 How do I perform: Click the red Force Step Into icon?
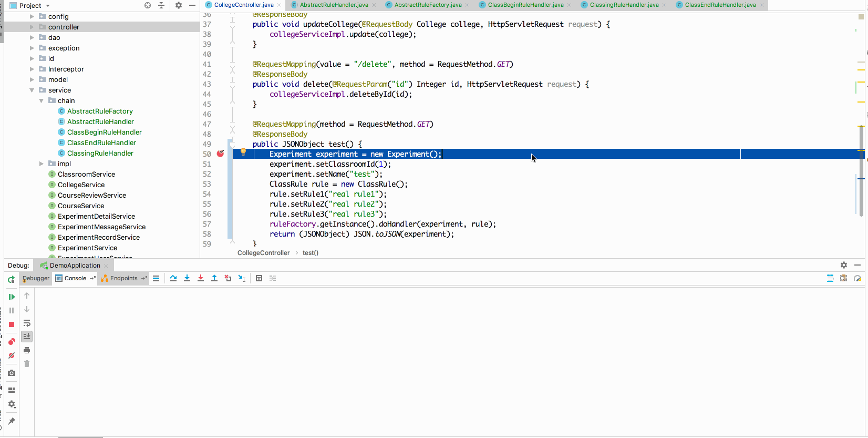pos(201,278)
